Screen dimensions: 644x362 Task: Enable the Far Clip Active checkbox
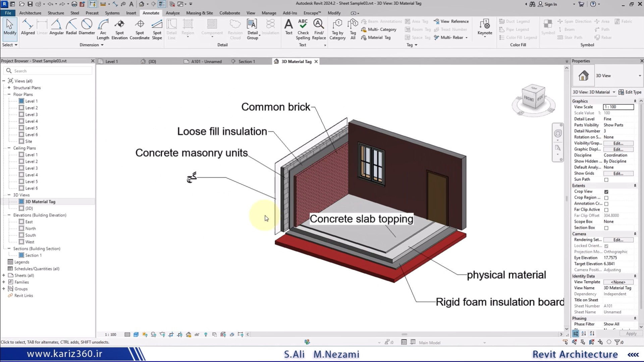(606, 210)
